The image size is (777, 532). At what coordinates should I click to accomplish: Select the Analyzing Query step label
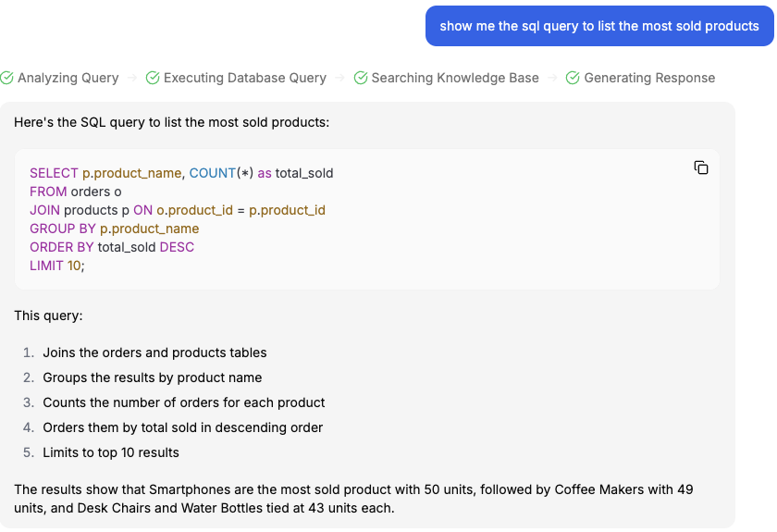tap(68, 78)
